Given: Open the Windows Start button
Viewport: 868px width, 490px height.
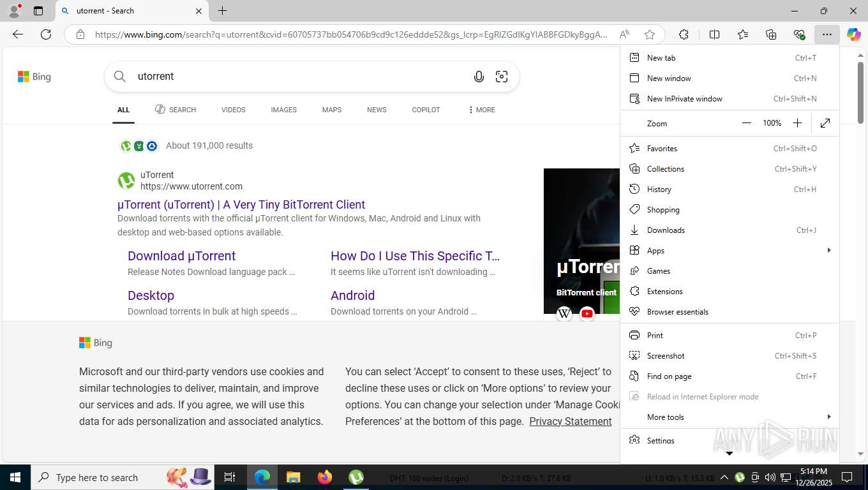Looking at the screenshot, I should pyautogui.click(x=15, y=477).
